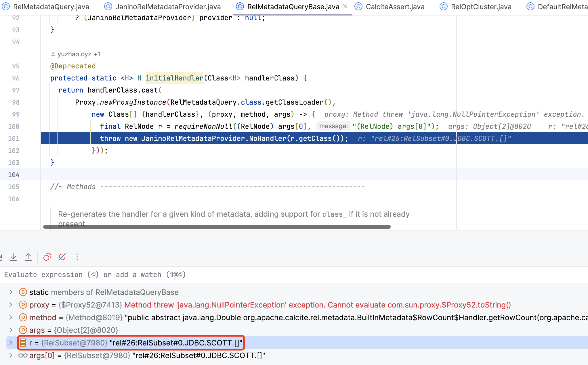This screenshot has height=365, width=588.
Task: Toggle Mute Breakpoints
Action: 62,257
